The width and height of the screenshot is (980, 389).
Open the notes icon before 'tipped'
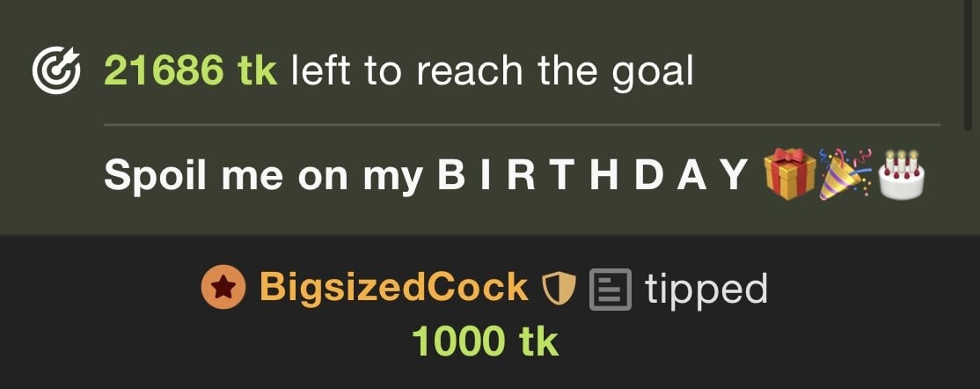pyautogui.click(x=610, y=289)
